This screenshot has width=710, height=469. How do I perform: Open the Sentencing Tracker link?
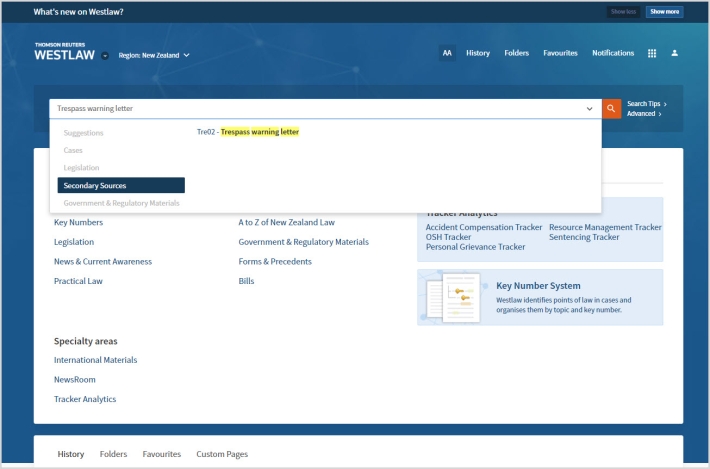(x=584, y=237)
